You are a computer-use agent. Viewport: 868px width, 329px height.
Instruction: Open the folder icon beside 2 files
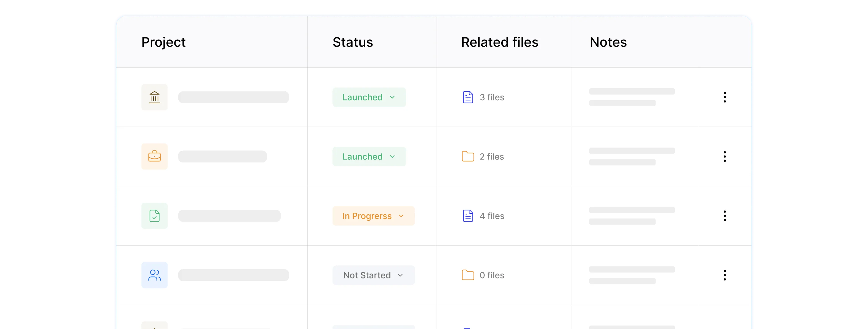[468, 156]
